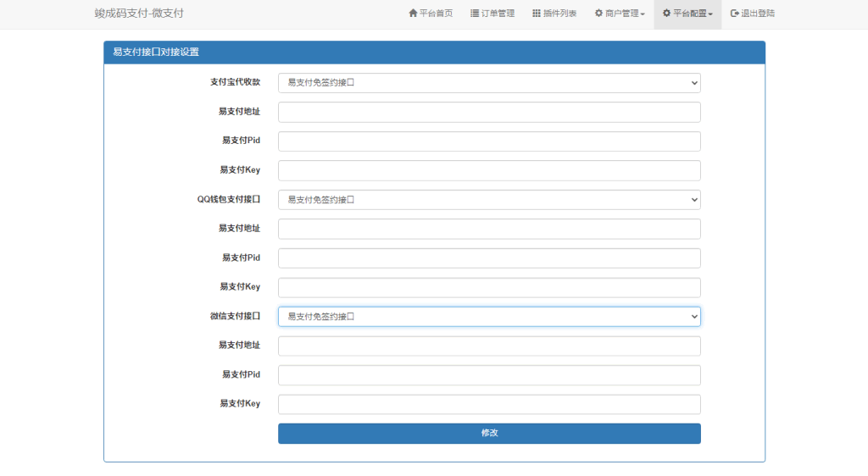
Task: Go to 订单管理 in the navbar
Action: click(498, 14)
